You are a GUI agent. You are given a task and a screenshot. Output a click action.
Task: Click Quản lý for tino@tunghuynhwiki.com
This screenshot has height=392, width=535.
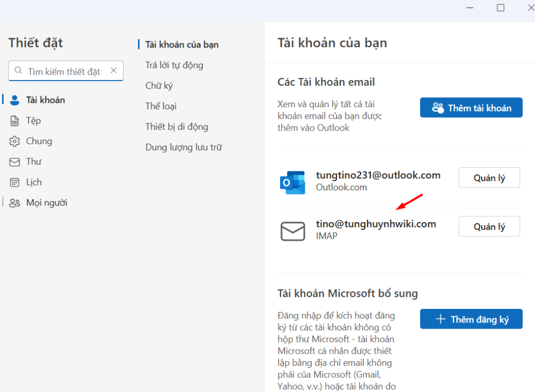489,226
